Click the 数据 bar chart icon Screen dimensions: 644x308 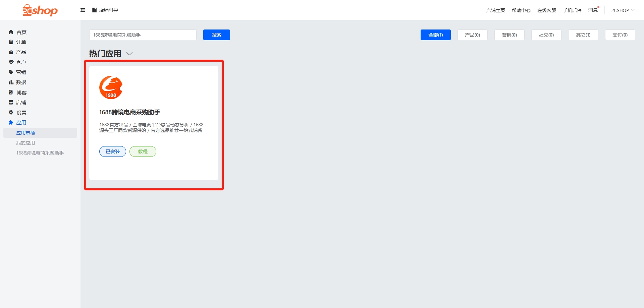coord(11,82)
